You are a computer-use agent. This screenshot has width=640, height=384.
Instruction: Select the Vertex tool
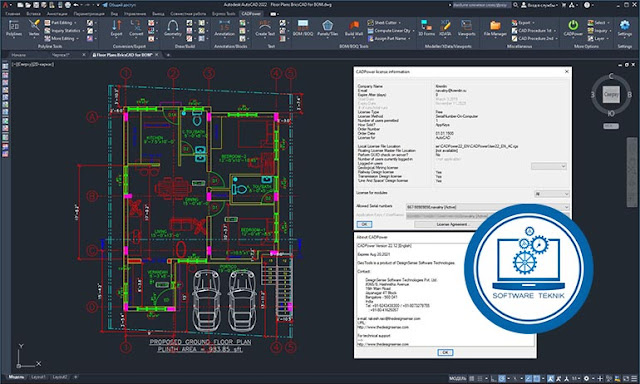(34, 29)
